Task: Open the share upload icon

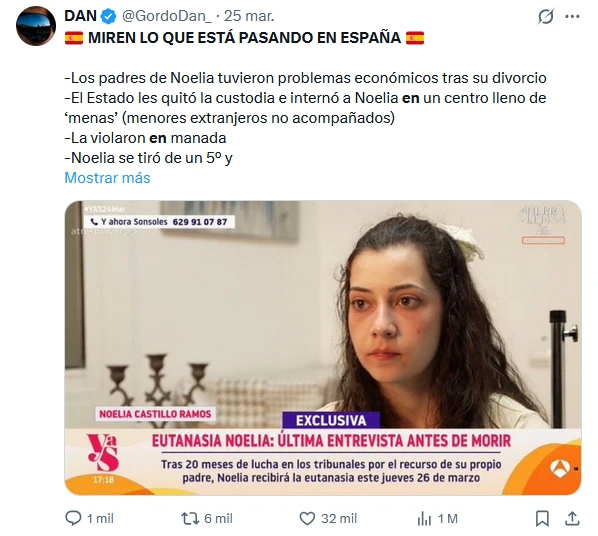Action: [572, 518]
